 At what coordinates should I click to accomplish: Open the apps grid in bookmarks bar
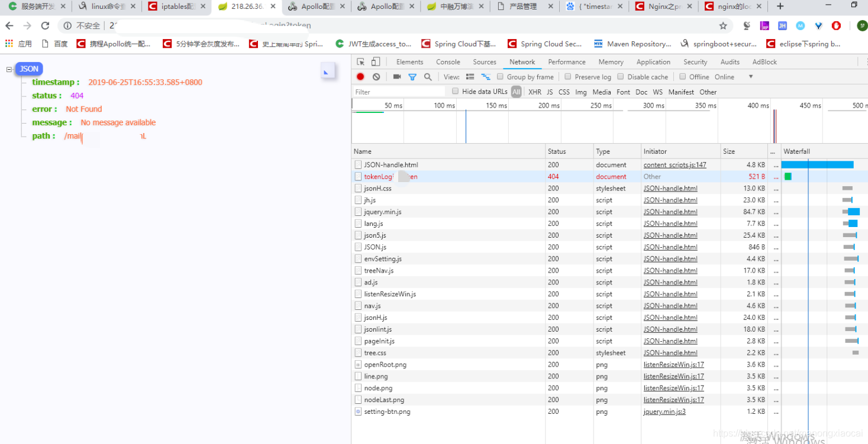tap(9, 44)
